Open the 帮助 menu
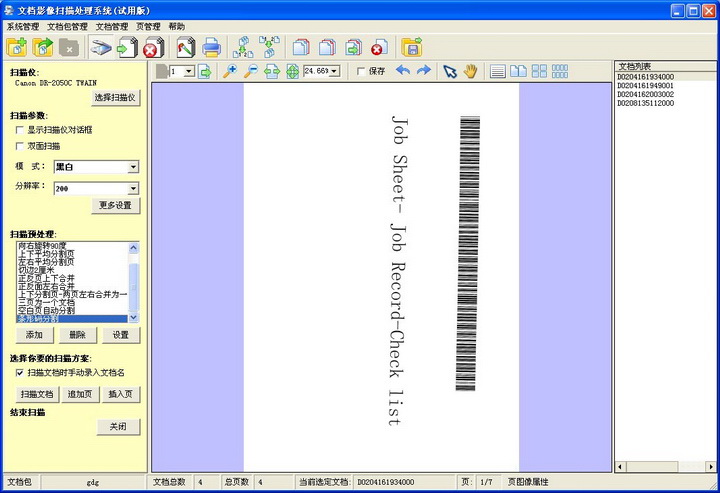 tap(177, 27)
